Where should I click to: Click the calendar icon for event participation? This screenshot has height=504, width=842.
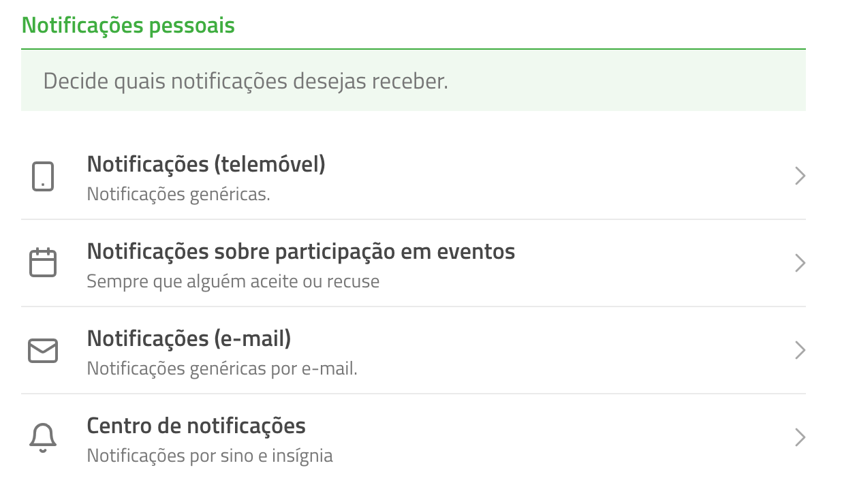coord(43,263)
